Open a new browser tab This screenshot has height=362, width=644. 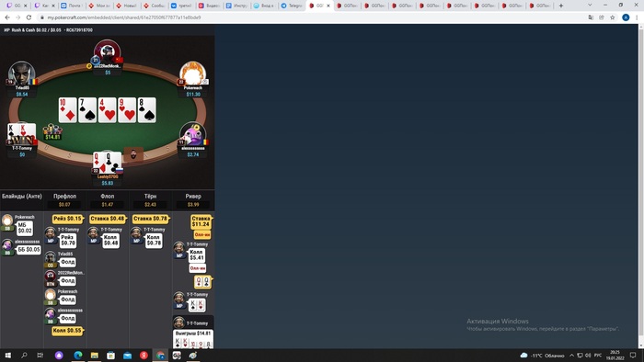[560, 6]
